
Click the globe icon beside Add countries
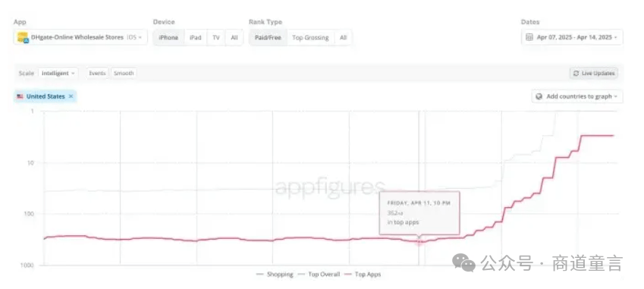pyautogui.click(x=539, y=96)
